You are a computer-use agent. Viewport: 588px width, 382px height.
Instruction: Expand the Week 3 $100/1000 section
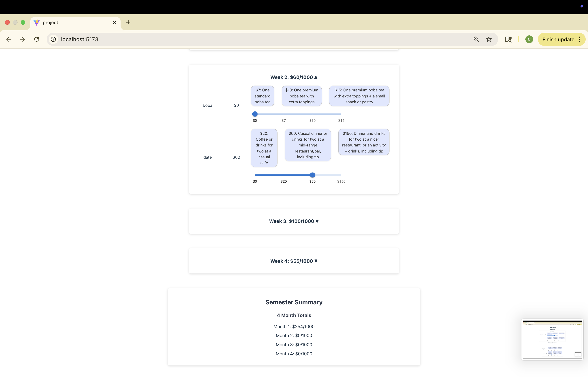pos(294,221)
